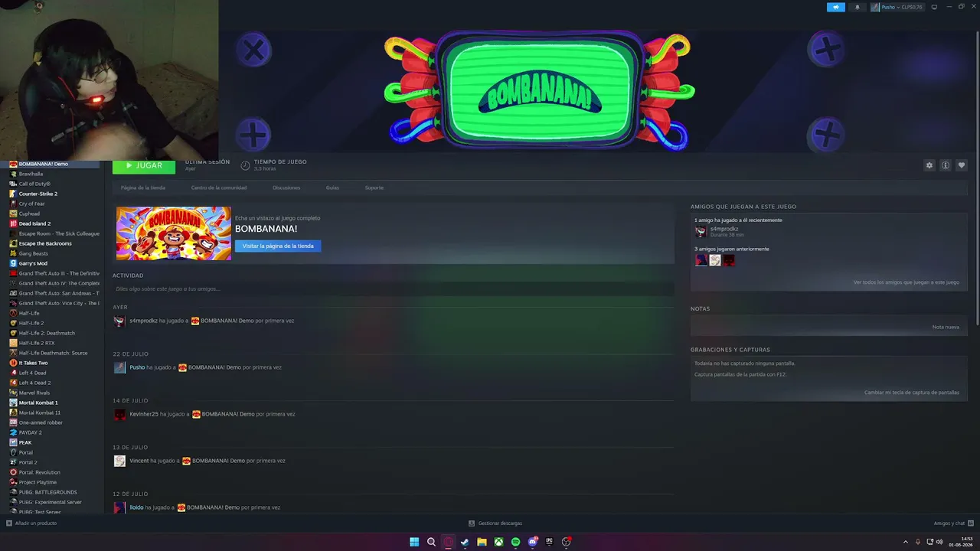980x551 pixels.
Task: Select Cry of Fear in the library
Action: click(51, 204)
